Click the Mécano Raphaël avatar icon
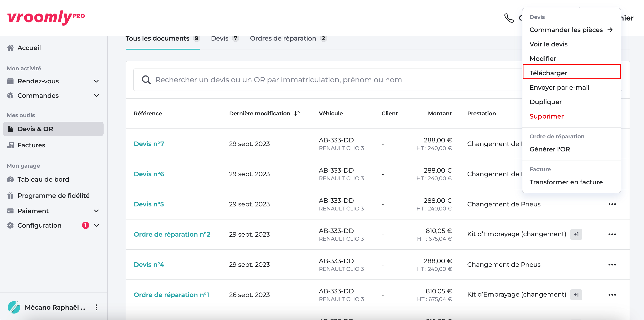 (x=14, y=307)
